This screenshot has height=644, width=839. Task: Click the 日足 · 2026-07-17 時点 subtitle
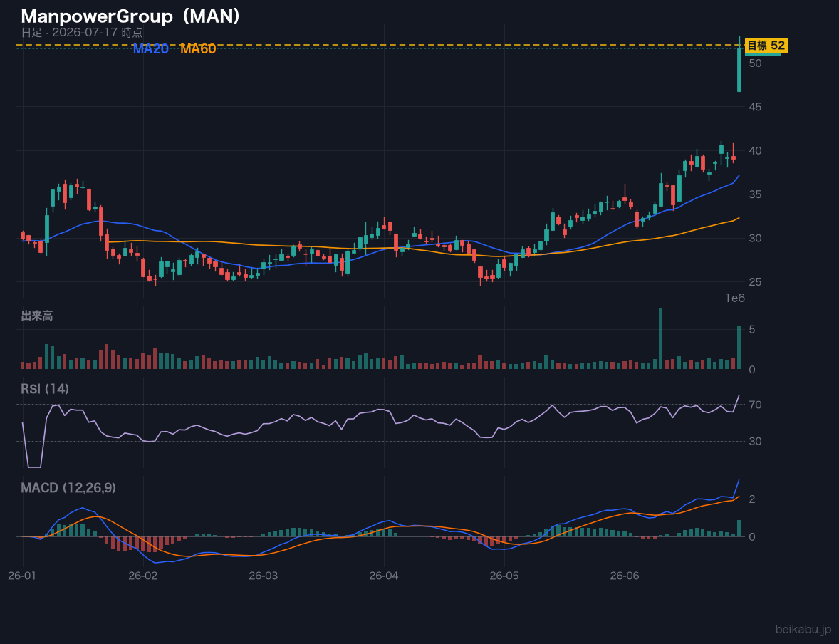(82, 32)
